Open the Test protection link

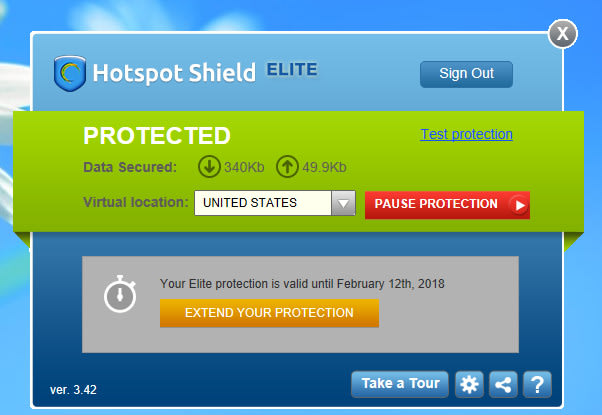pyautogui.click(x=466, y=134)
